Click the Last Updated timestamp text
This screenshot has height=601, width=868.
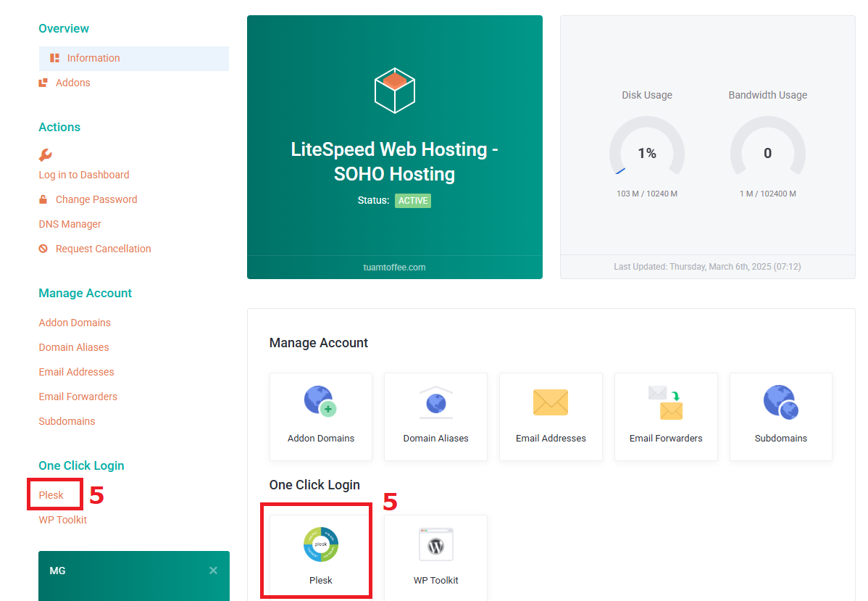click(707, 267)
